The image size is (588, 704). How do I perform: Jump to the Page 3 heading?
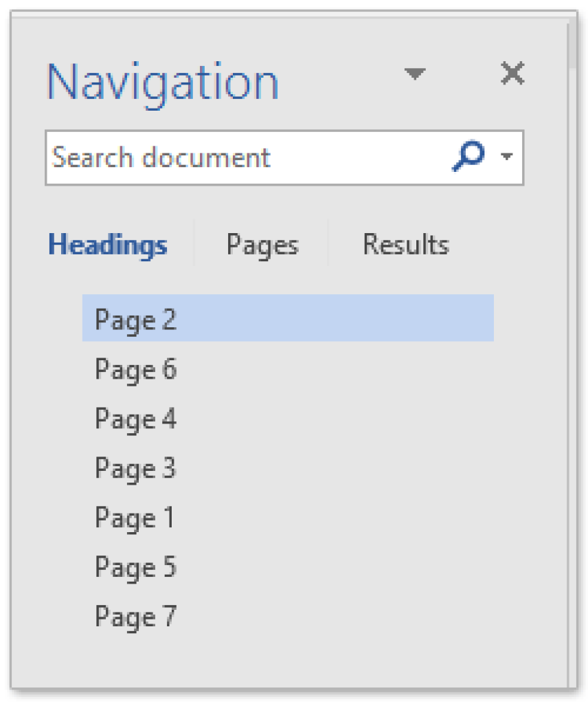coord(135,468)
